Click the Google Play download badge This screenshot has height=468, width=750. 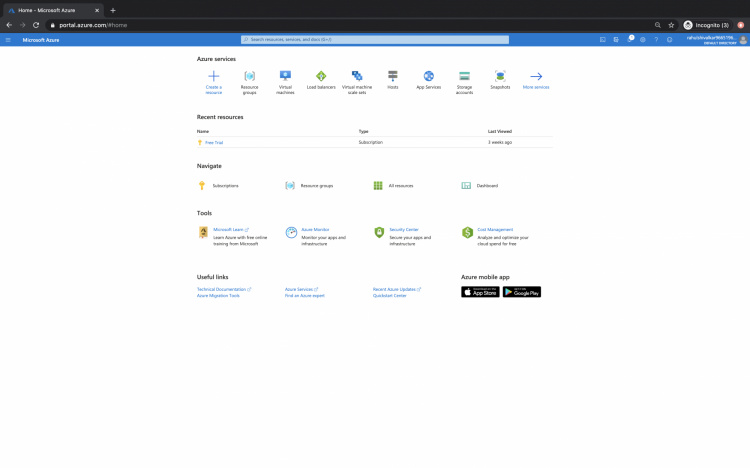tap(521, 292)
